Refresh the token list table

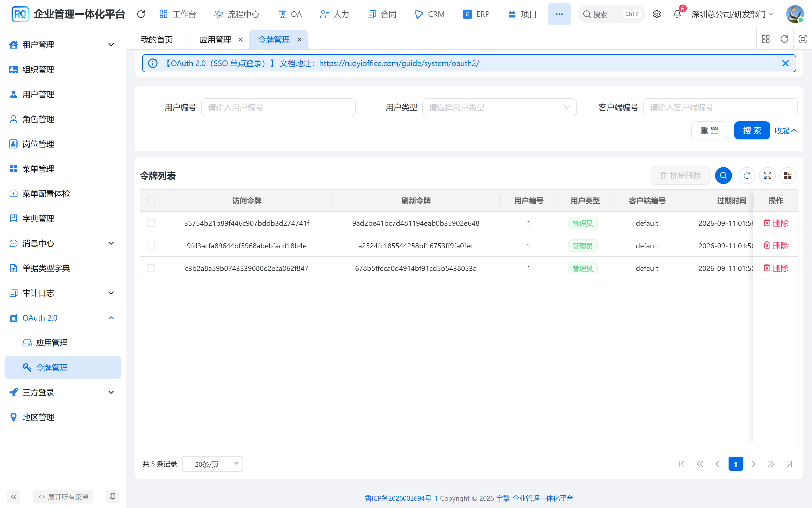(747, 175)
